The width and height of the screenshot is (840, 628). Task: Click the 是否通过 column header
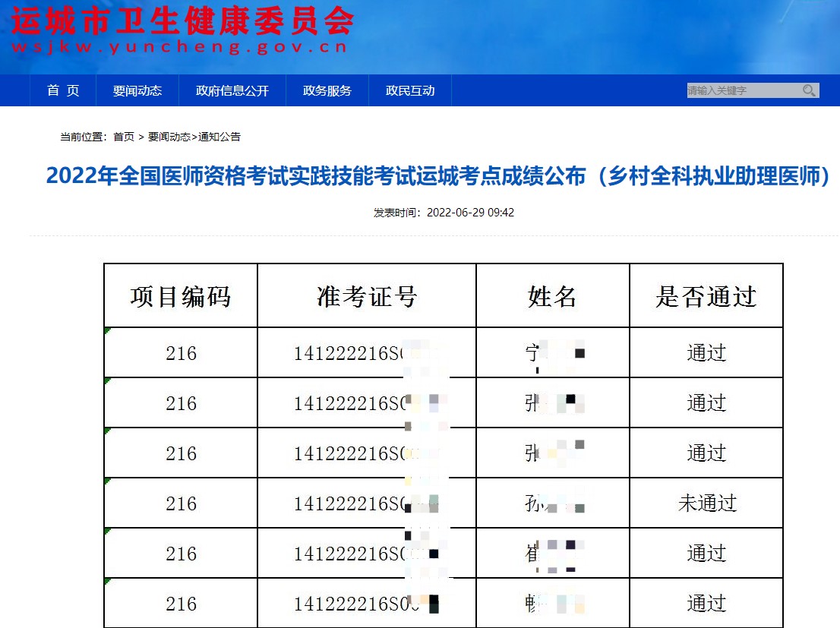[x=706, y=296]
